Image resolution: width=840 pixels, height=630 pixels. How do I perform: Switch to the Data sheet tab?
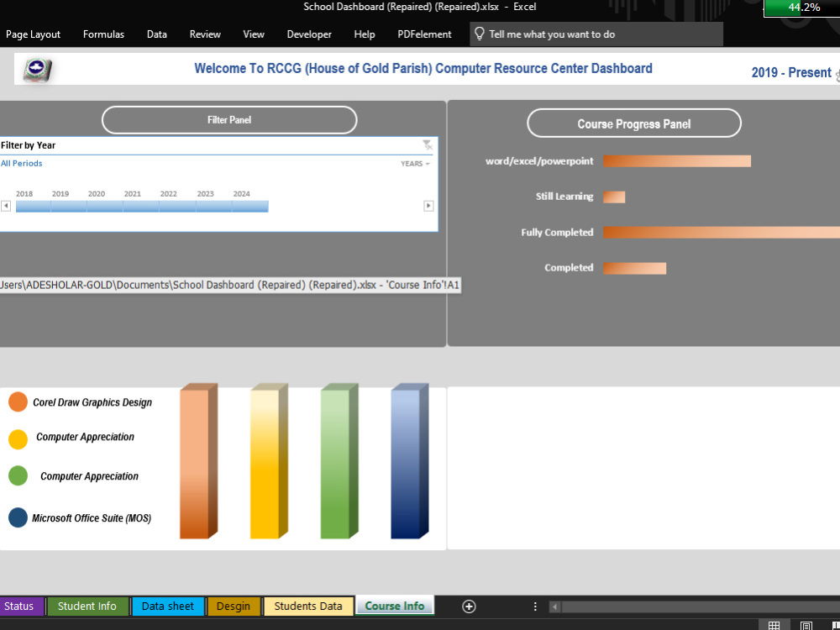point(168,606)
